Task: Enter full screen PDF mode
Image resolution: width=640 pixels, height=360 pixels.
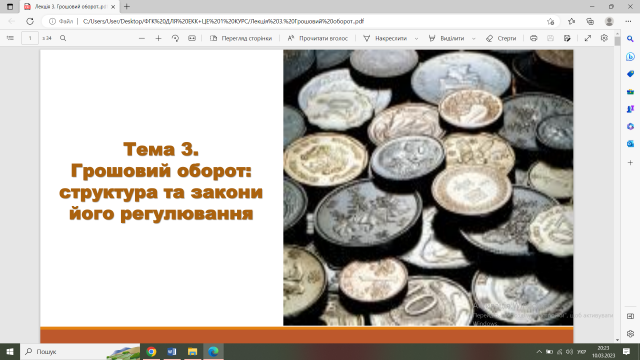Action: (587, 38)
